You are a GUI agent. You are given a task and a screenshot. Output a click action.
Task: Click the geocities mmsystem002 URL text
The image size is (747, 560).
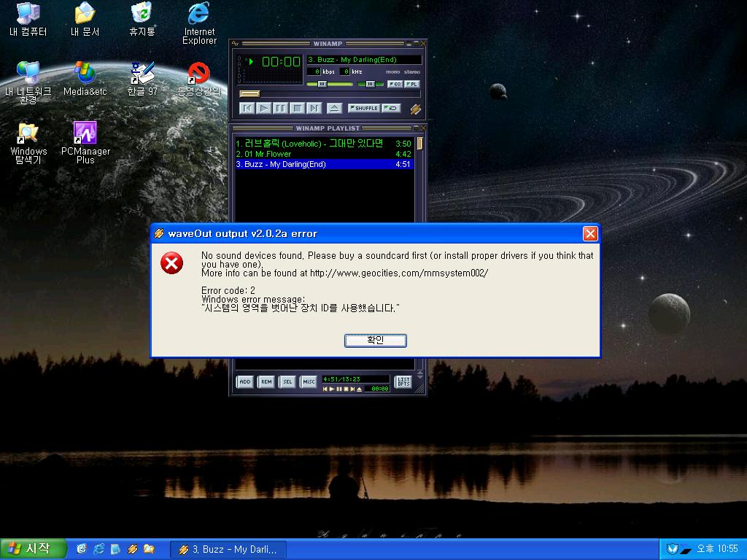click(399, 273)
